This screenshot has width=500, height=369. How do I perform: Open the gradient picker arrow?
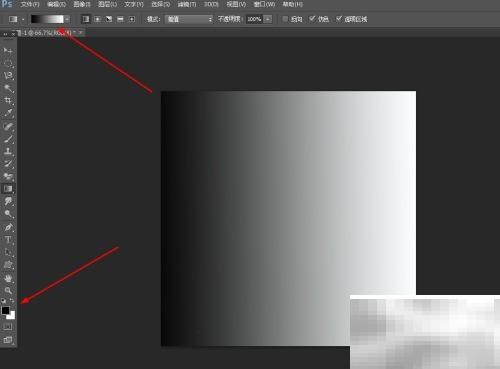(67, 19)
